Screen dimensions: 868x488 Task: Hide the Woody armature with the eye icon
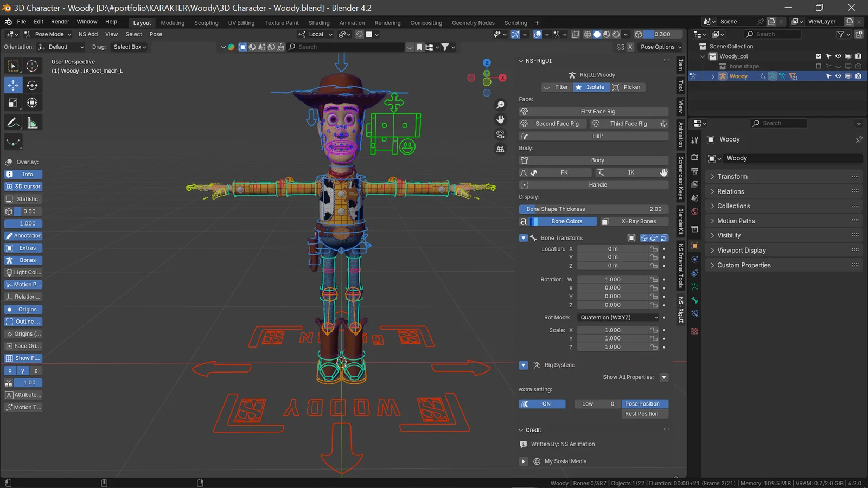point(838,76)
